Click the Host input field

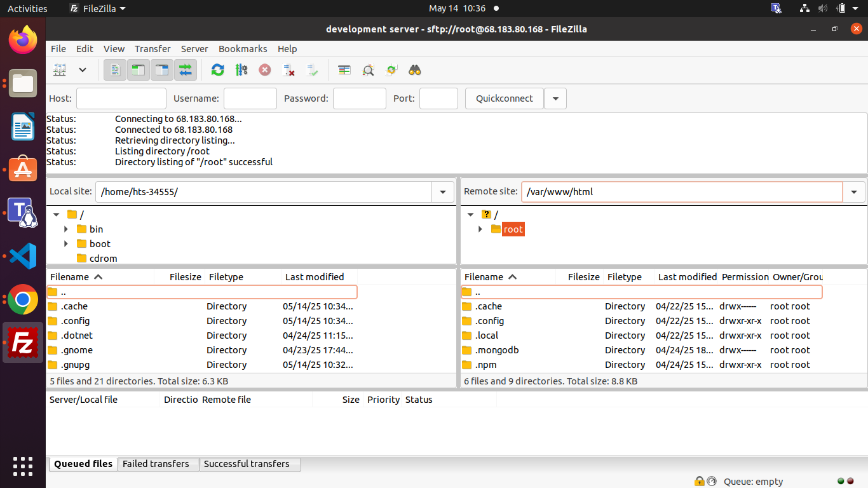121,98
